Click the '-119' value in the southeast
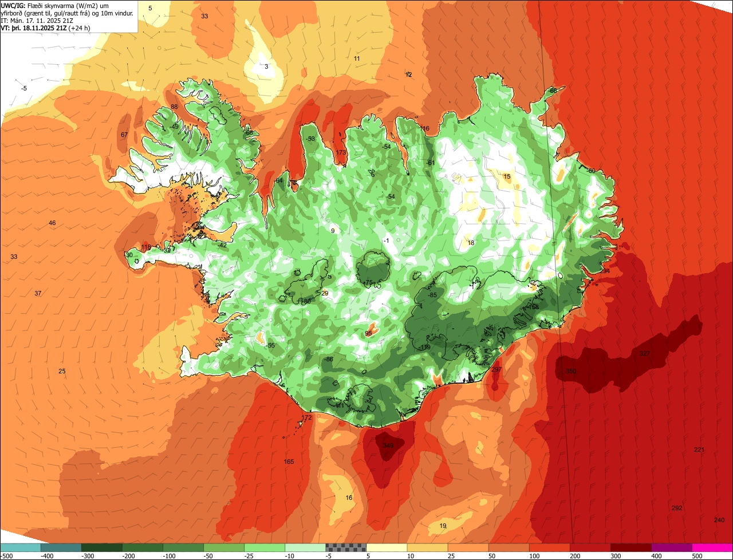Screen dimensions: 733x560 [424, 348]
